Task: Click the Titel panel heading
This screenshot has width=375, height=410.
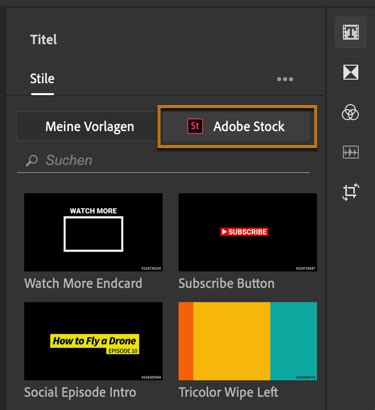Action: [44, 40]
